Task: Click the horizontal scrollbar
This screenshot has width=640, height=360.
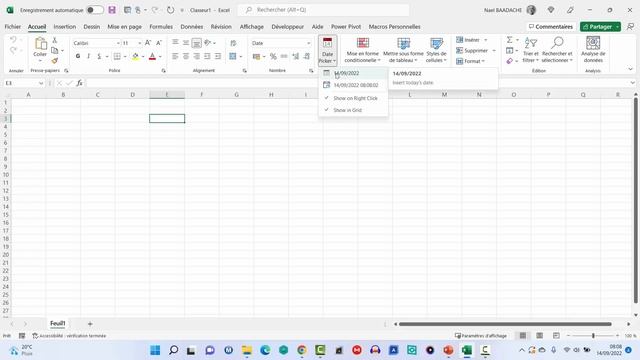Action: 505,324
